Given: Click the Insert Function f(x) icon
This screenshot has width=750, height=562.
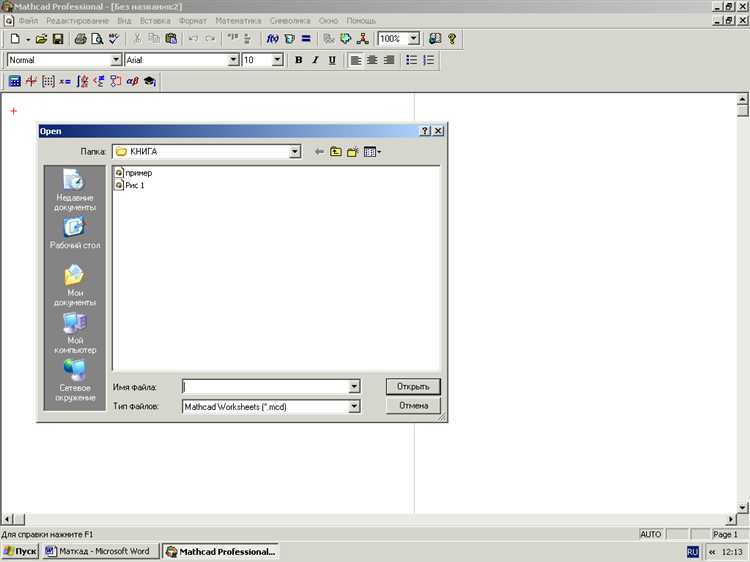Looking at the screenshot, I should (272, 39).
